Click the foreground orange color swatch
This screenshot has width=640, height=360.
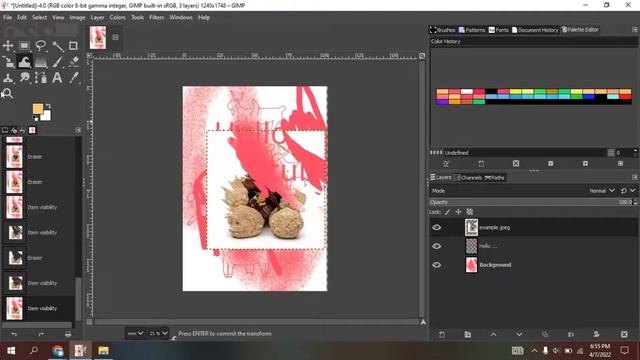click(38, 109)
